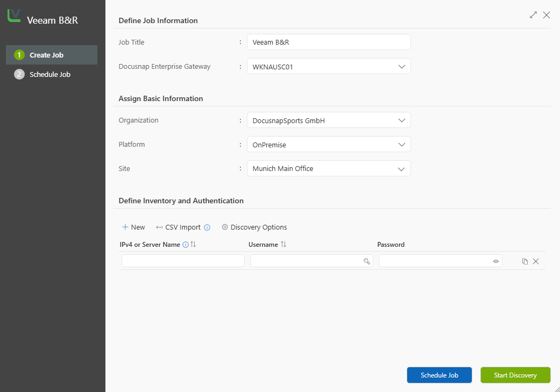Click the Discovery Options gear icon
560x392 pixels.
(x=225, y=227)
